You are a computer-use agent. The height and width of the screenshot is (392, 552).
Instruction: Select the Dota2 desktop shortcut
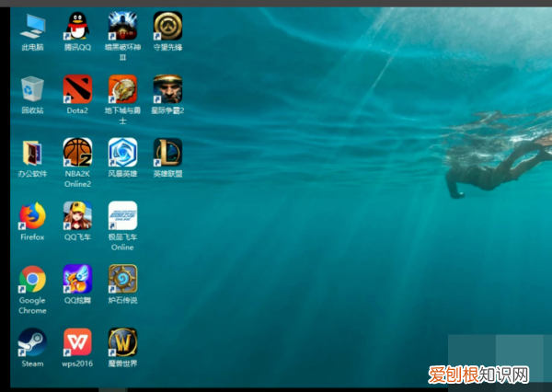pos(77,89)
